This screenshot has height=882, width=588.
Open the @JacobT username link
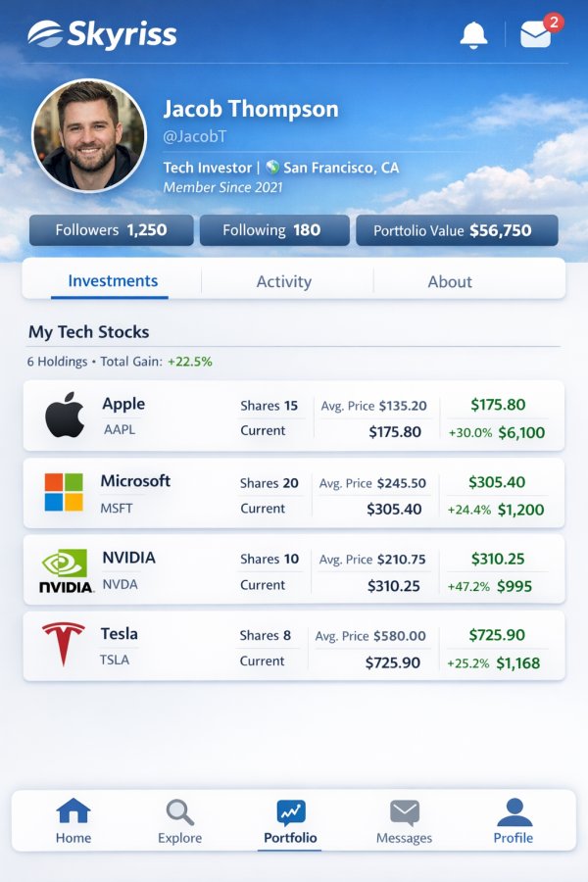coord(195,137)
